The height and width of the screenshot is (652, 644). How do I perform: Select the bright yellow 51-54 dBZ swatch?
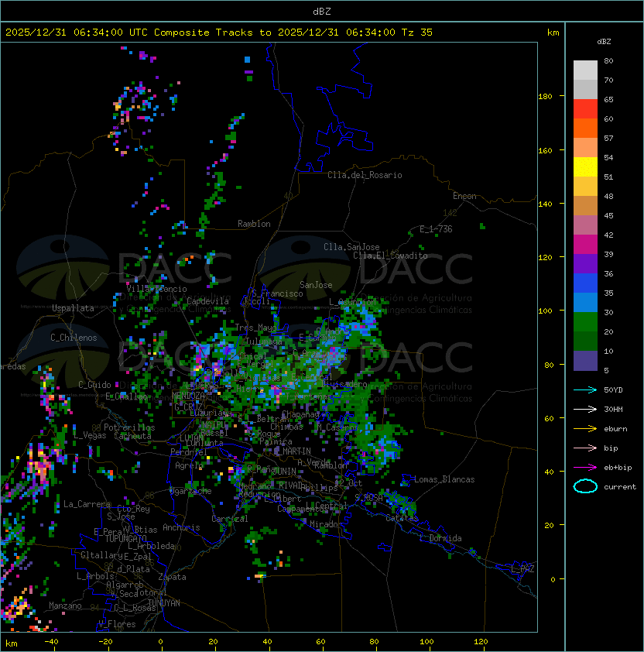pos(585,167)
